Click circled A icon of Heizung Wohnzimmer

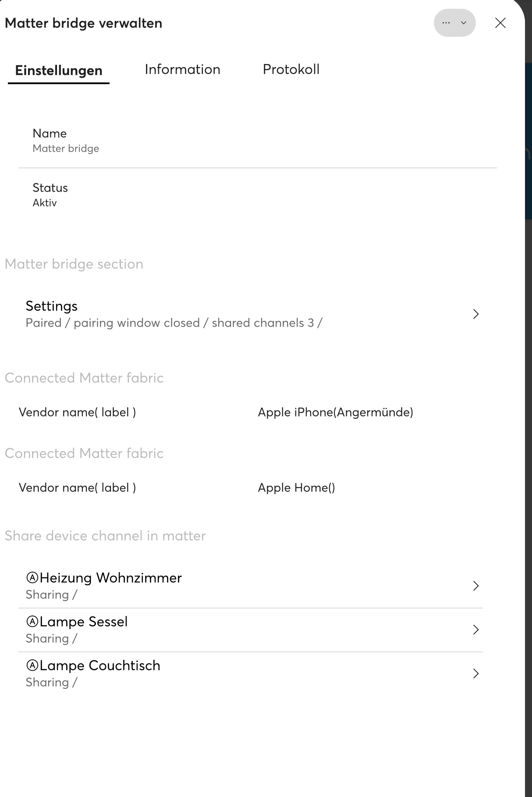[x=32, y=578]
